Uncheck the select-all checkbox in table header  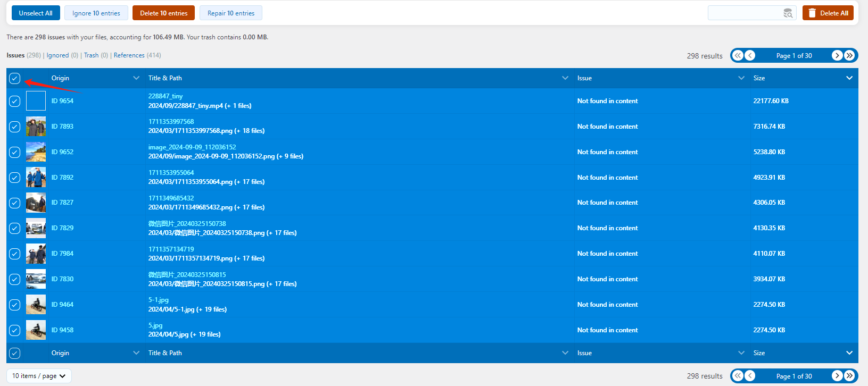coord(15,78)
